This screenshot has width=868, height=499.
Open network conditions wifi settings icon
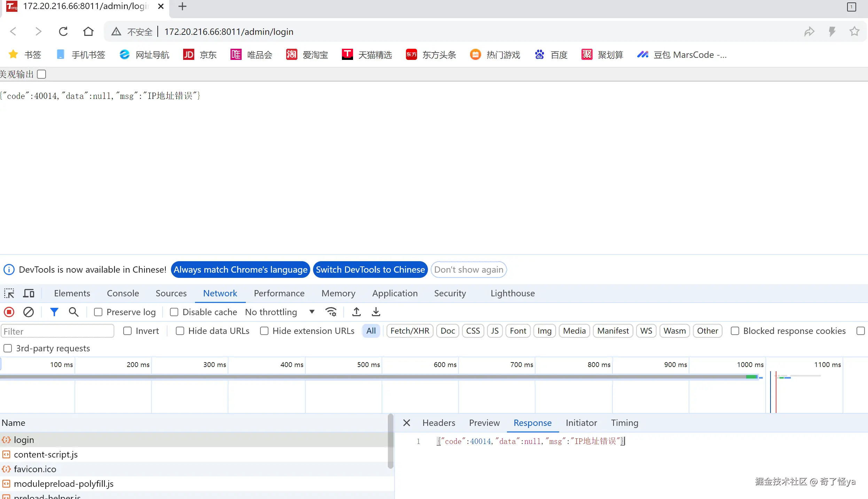tap(331, 312)
